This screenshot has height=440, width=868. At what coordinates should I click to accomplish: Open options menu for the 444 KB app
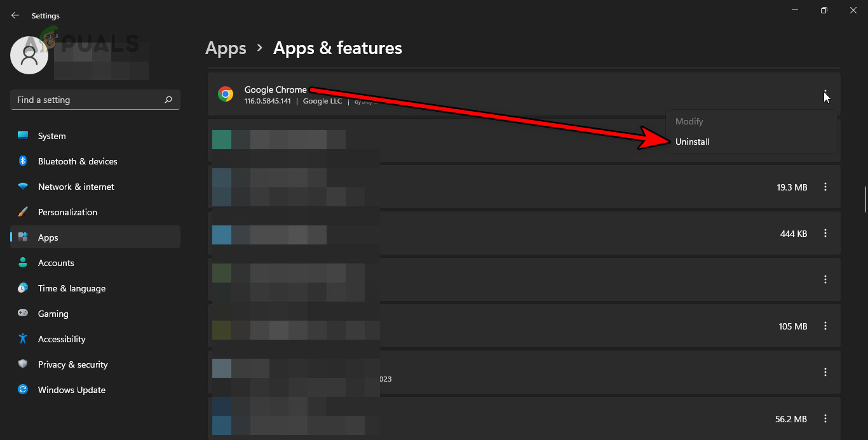(x=825, y=233)
